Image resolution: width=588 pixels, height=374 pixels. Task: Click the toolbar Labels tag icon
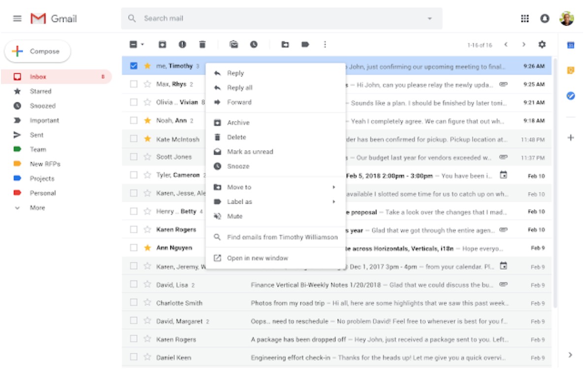point(305,45)
